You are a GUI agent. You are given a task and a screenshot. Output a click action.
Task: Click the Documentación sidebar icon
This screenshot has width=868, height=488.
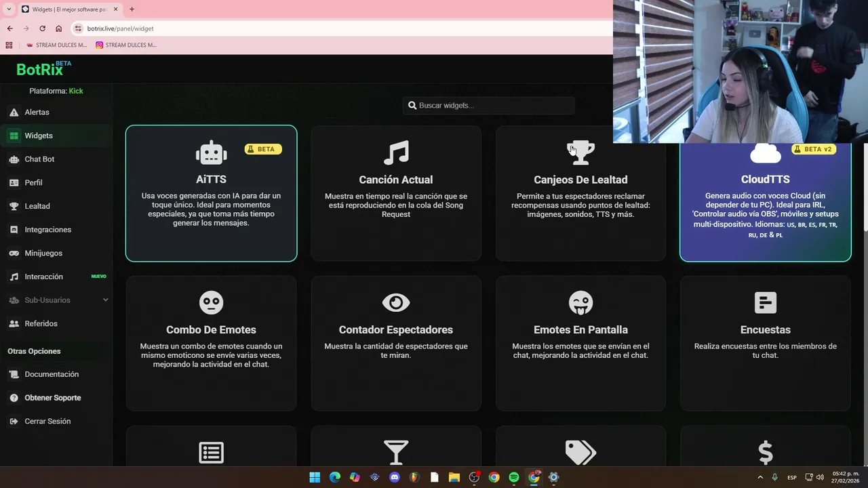[x=14, y=374]
